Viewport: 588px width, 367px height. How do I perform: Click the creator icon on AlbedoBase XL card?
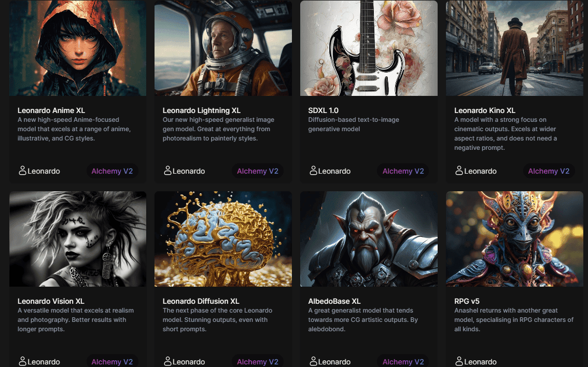313,361
